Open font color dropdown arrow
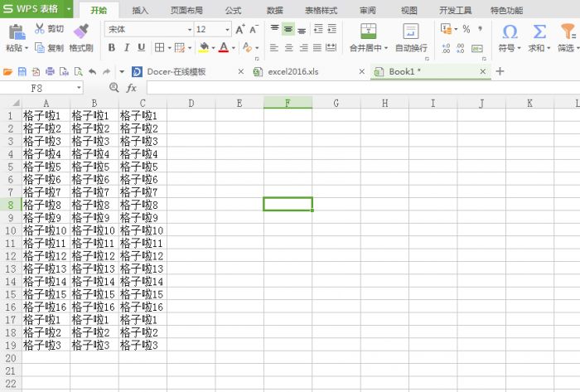Image resolution: width=580 pixels, height=392 pixels. (234, 48)
